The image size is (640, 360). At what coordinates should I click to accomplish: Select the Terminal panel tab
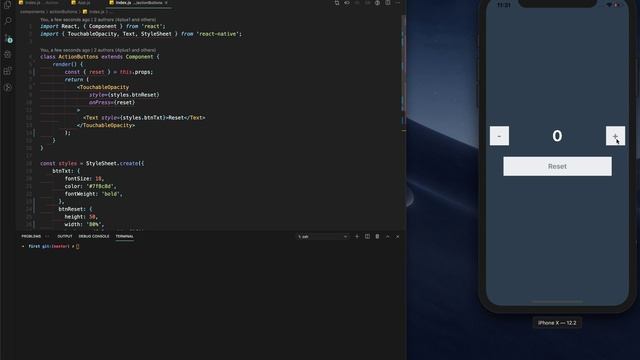(x=124, y=236)
